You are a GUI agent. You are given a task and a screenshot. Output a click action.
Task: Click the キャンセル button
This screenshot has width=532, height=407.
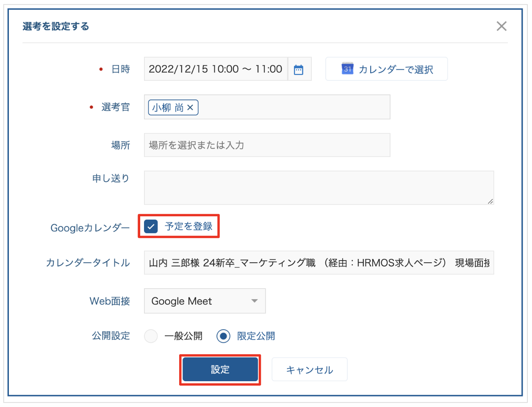tap(309, 370)
